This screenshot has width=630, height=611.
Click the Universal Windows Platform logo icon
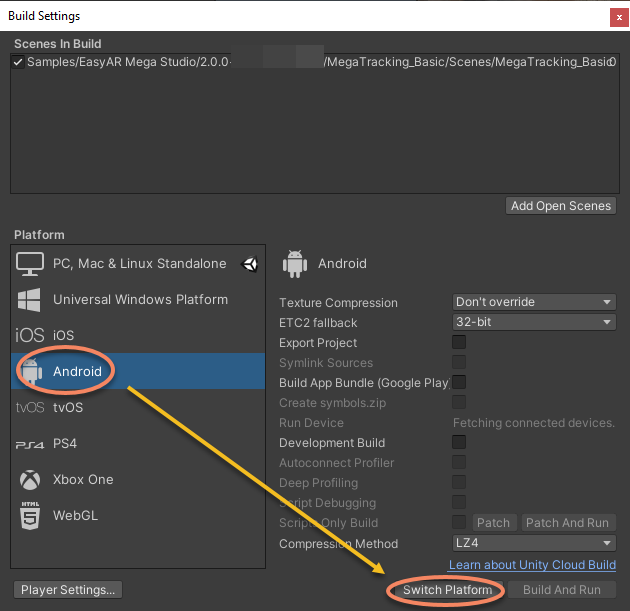tap(30, 300)
